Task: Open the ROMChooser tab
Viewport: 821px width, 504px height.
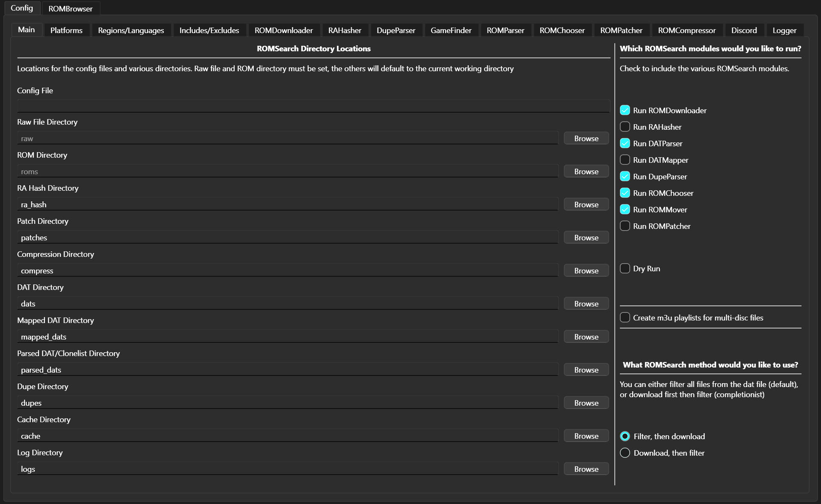Action: coord(562,31)
